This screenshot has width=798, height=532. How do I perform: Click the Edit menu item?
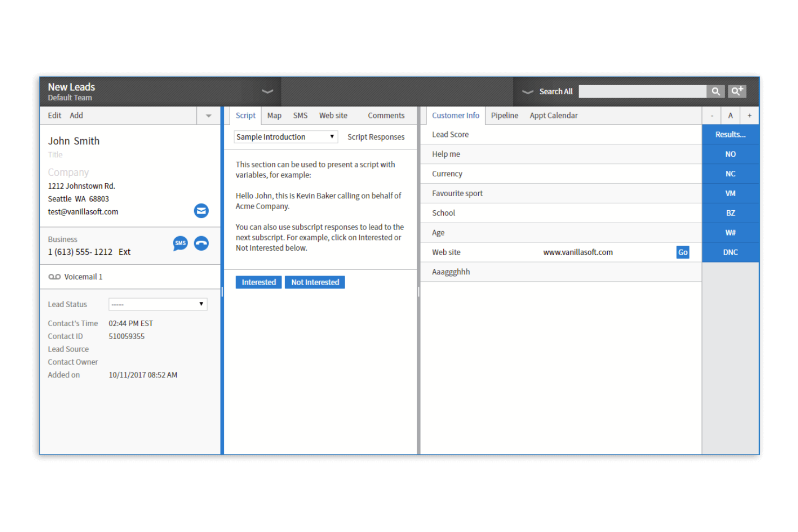click(54, 116)
